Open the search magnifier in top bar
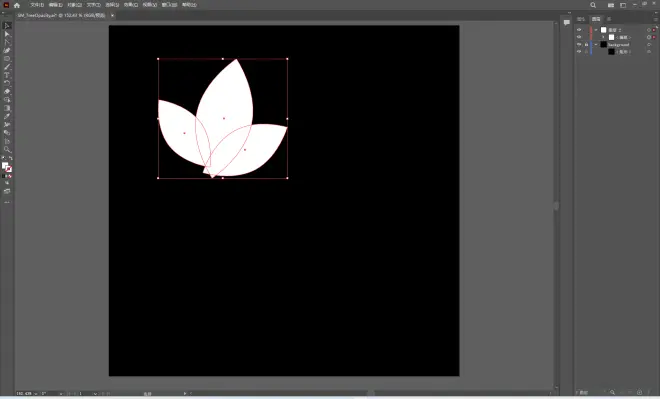Image resolution: width=660 pixels, height=399 pixels. coord(593,5)
